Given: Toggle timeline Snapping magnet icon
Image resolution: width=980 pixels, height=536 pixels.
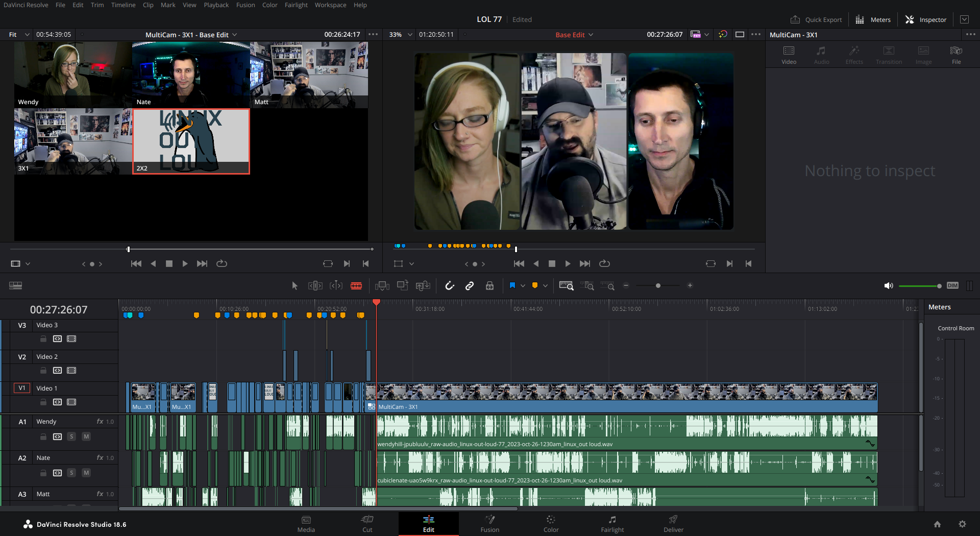Looking at the screenshot, I should point(450,286).
